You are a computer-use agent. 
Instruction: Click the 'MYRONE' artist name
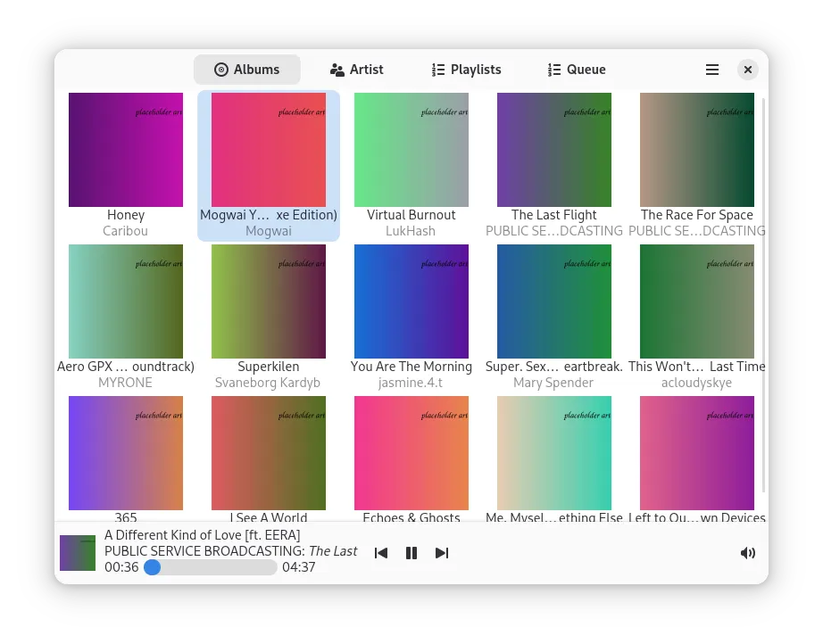coord(126,383)
